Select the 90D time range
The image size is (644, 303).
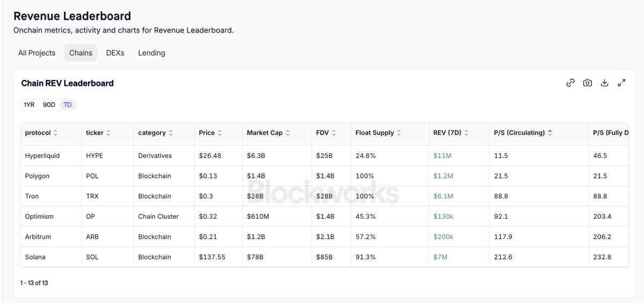coord(49,105)
